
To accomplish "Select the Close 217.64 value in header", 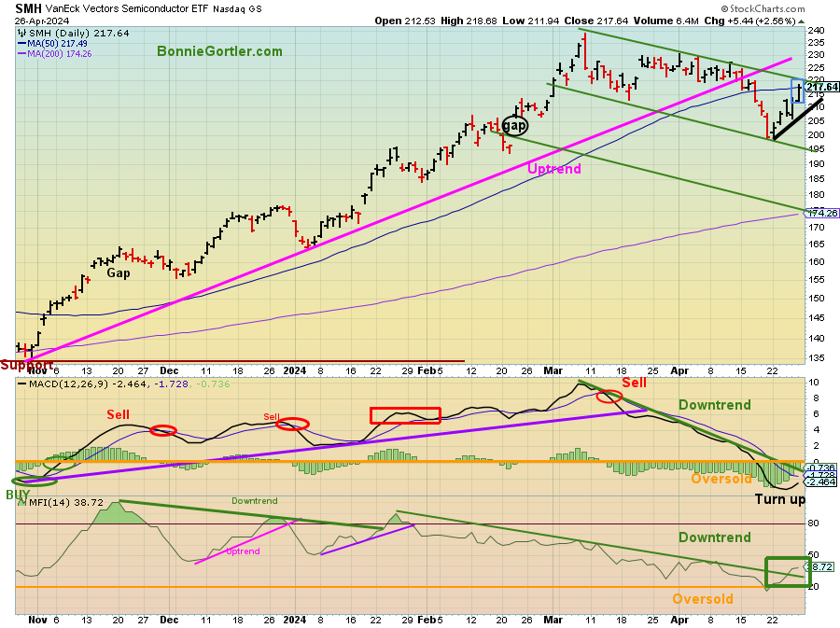I will 595,21.
